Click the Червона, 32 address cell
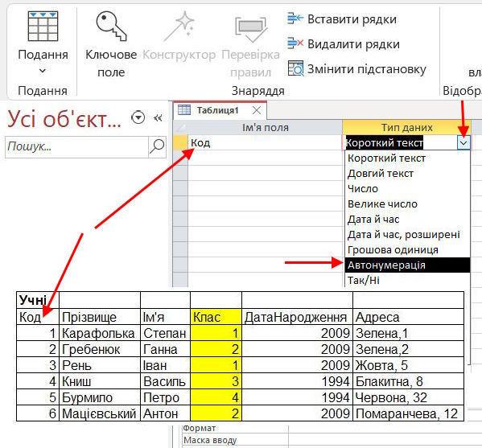The image size is (482, 448). (x=408, y=397)
